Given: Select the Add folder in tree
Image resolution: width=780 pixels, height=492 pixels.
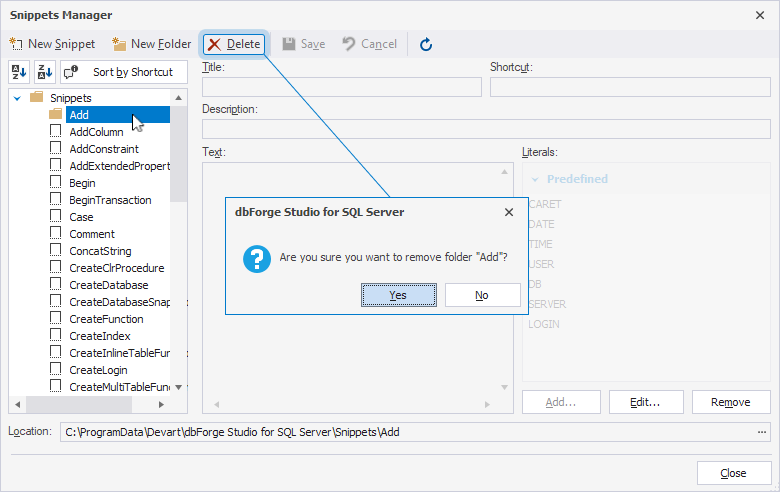Looking at the screenshot, I should 118,115.
